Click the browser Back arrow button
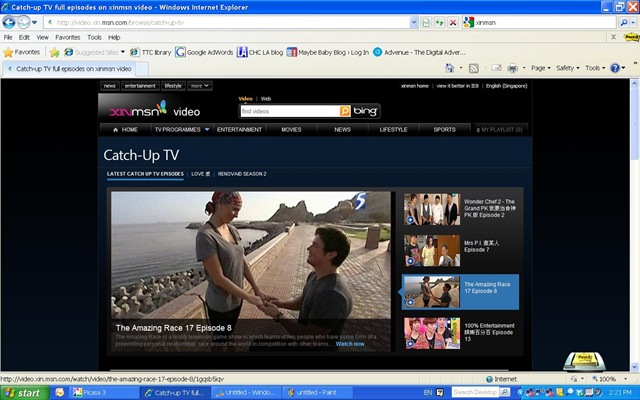Viewport: 640px width, 400px height. click(x=9, y=22)
